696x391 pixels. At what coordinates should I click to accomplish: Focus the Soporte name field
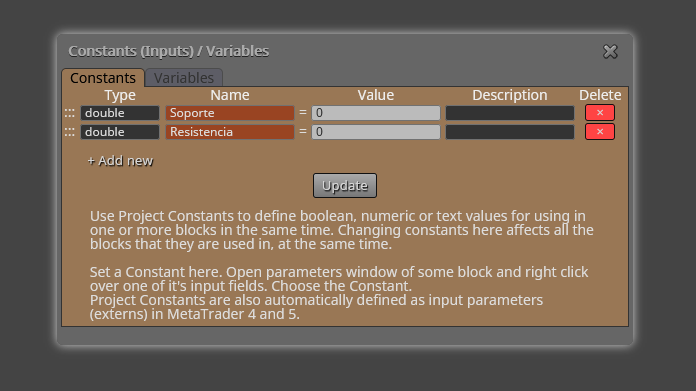pos(230,113)
